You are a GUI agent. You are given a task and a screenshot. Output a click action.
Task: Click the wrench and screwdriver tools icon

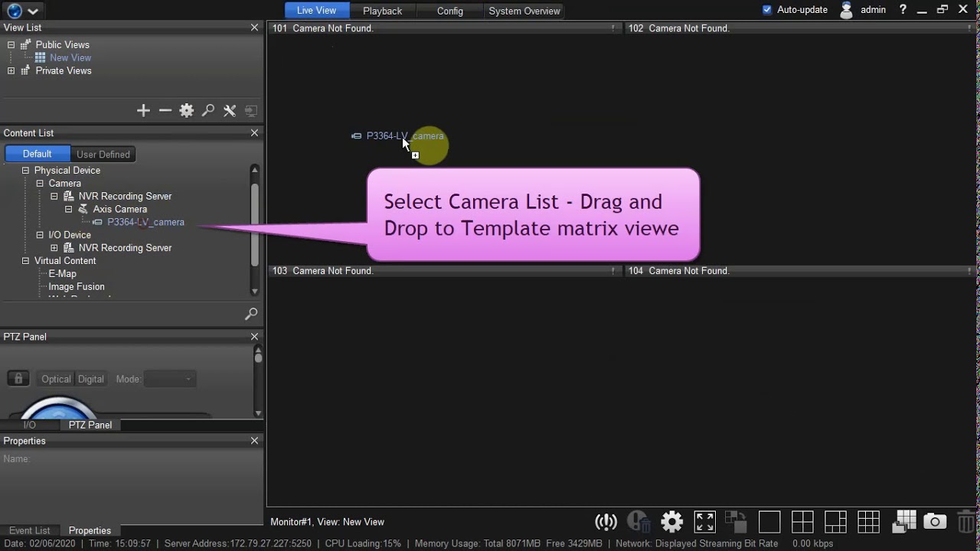tap(230, 111)
